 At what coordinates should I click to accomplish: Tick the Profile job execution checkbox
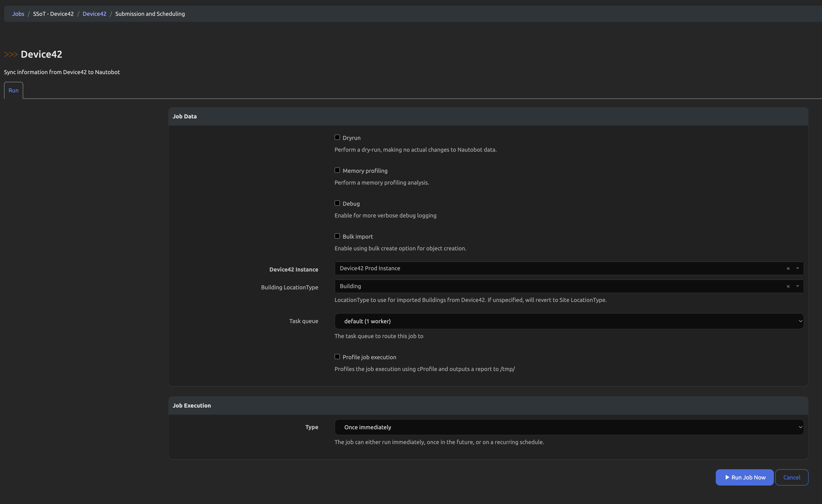[337, 357]
